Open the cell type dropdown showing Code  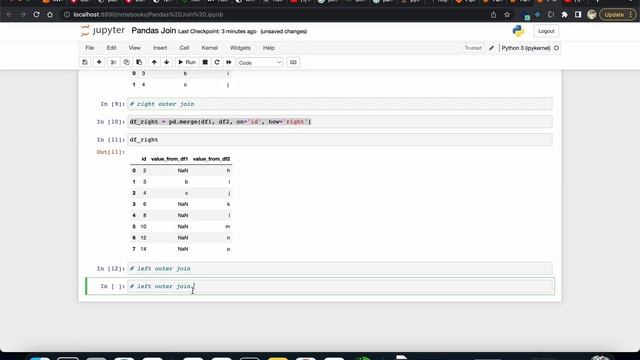coord(260,62)
